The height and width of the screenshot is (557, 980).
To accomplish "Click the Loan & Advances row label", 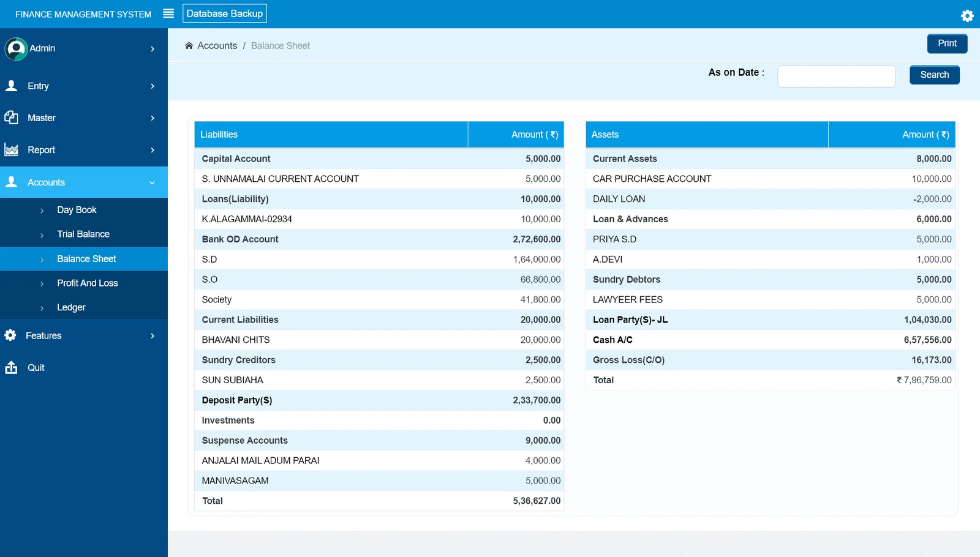I will coord(630,219).
